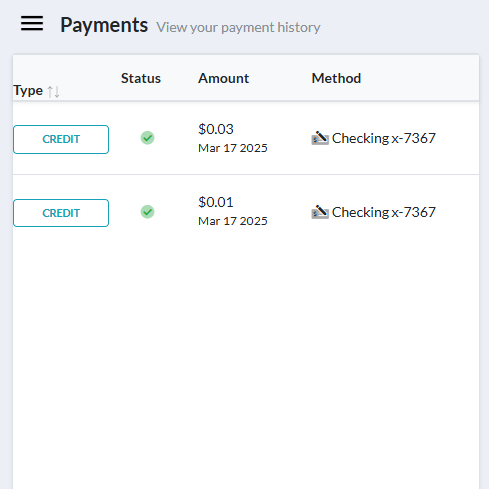Click the Method column header
The height and width of the screenshot is (489, 489).
tap(336, 78)
